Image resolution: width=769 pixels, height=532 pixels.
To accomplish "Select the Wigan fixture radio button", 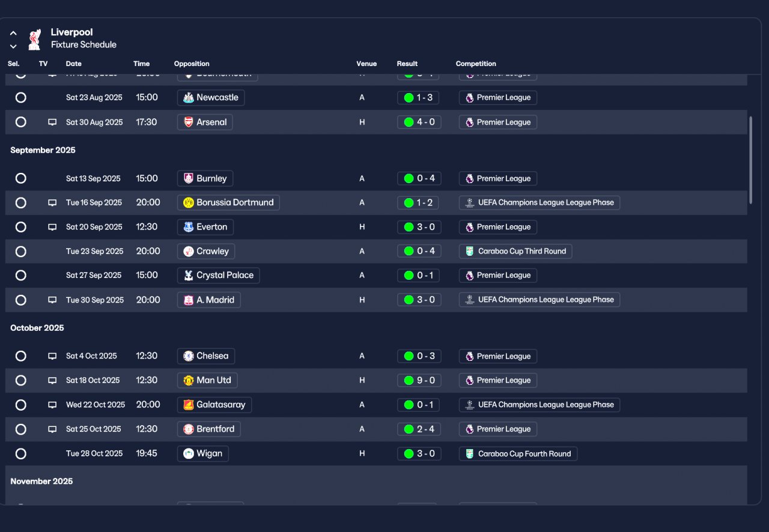I will pos(21,453).
